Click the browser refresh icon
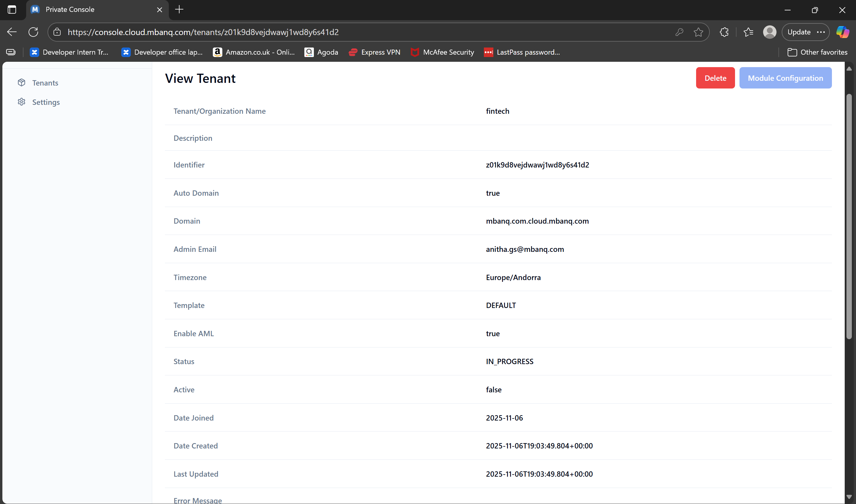This screenshot has height=504, width=856. [x=33, y=32]
